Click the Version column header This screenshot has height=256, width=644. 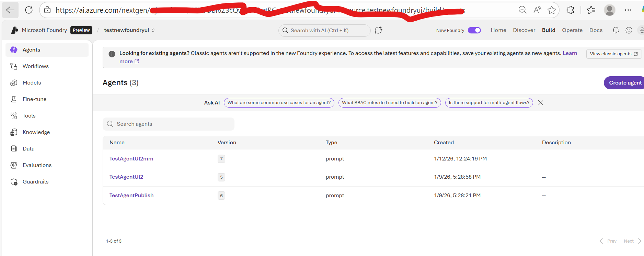(227, 143)
